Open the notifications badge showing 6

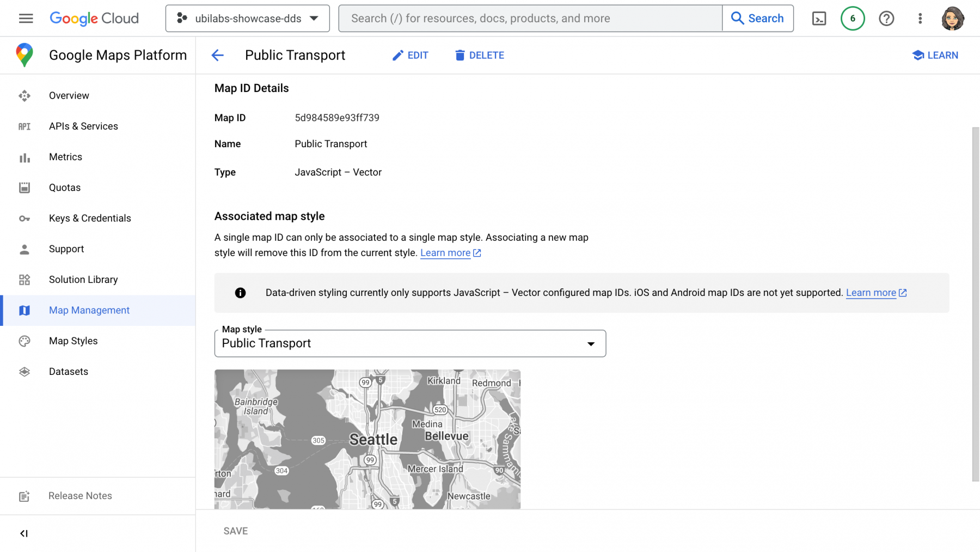pos(853,18)
